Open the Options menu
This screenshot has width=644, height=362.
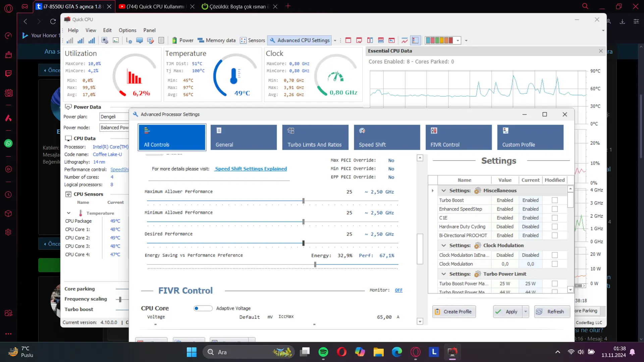tap(127, 30)
